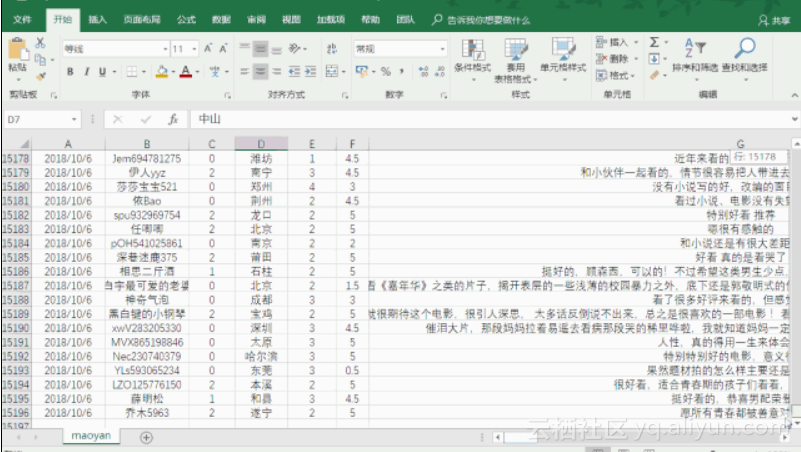
Task: Click the Insert Function fx button
Action: (173, 120)
